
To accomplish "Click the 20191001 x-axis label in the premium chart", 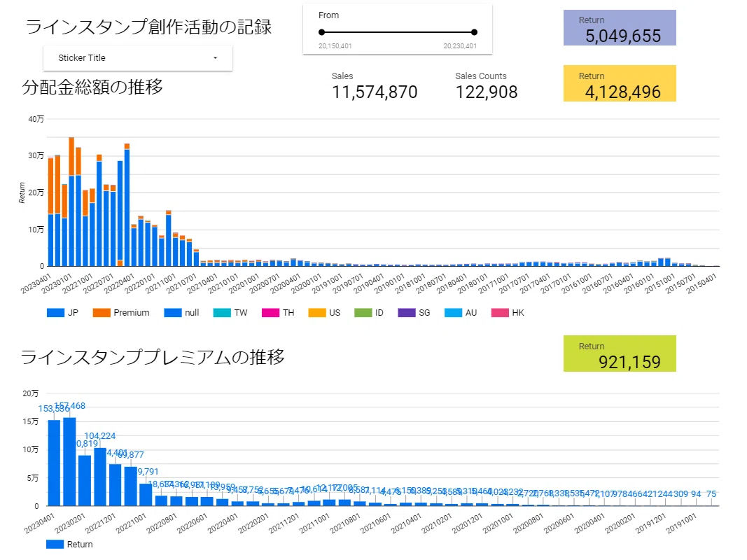I will [x=681, y=523].
